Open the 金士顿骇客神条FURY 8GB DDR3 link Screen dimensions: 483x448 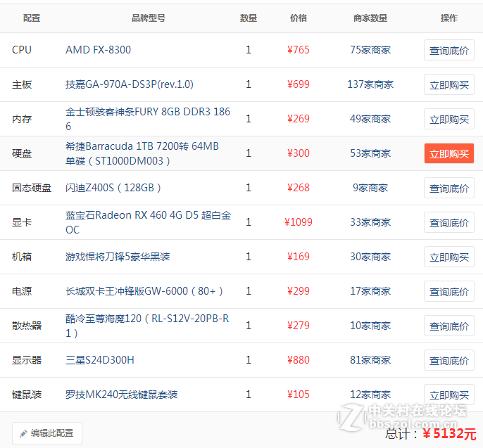tap(148, 119)
